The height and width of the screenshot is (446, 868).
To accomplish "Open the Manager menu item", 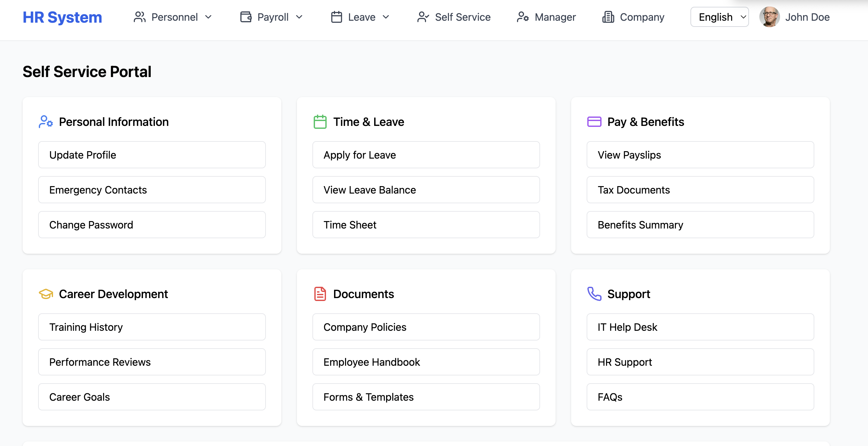I will pos(546,17).
